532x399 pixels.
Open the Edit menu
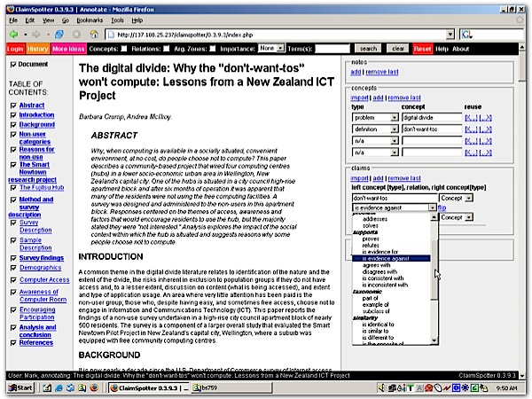[30, 20]
